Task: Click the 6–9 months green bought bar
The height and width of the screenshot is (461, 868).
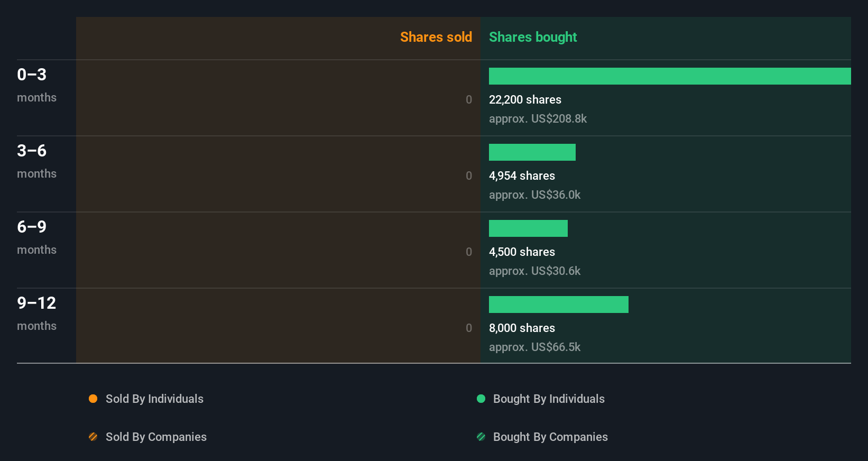Action: click(x=528, y=228)
